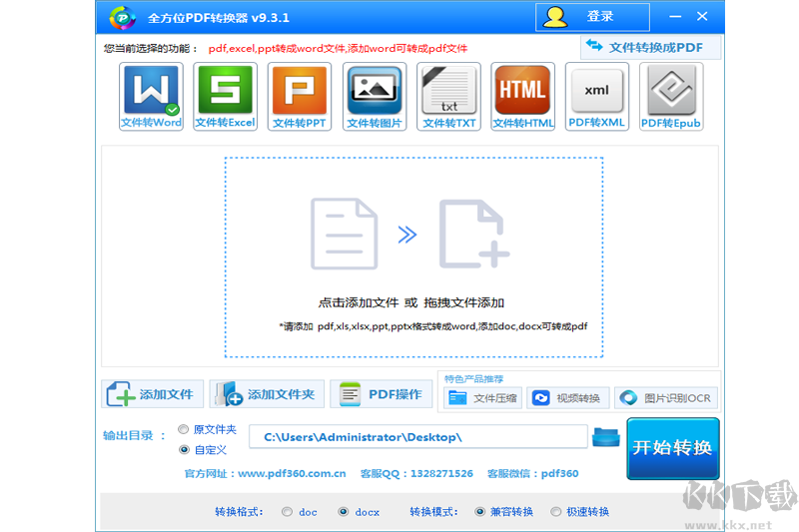Select the 原文件夹 output radio button
The height and width of the screenshot is (532, 799).
coord(184,429)
